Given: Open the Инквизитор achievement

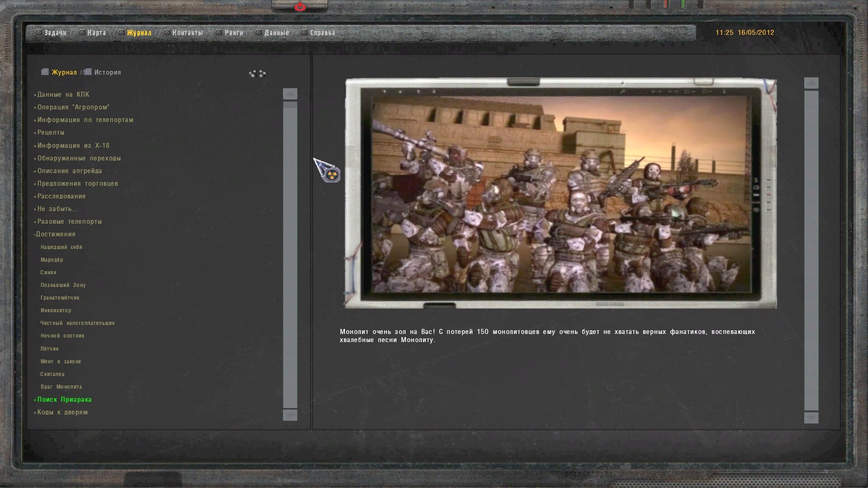Looking at the screenshot, I should point(56,310).
